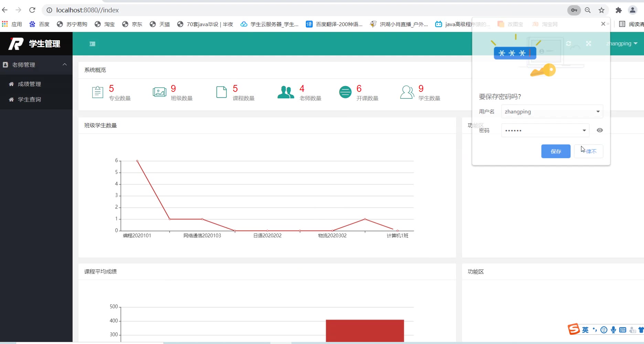Click the localhost address bar URL
The width and height of the screenshot is (644, 344).
coord(87,10)
